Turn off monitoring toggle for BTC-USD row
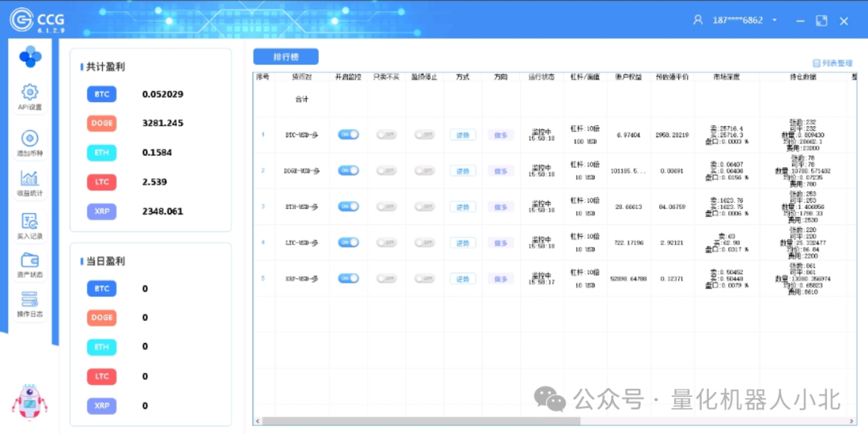Viewport: 868px width, 434px height. [348, 135]
